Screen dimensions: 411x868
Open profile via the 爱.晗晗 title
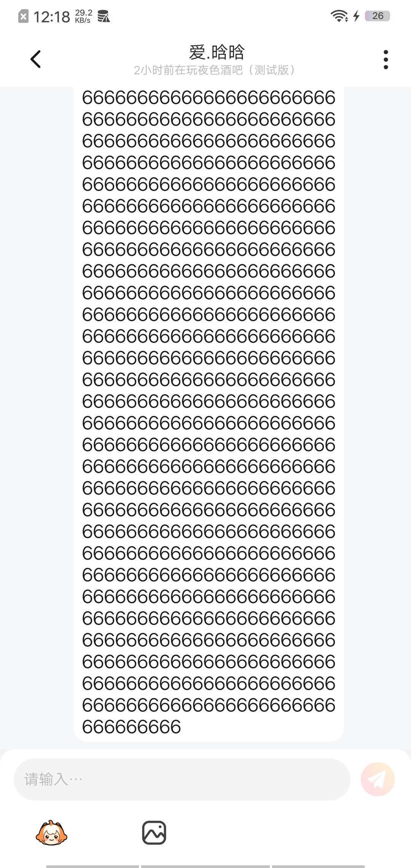coord(217,52)
